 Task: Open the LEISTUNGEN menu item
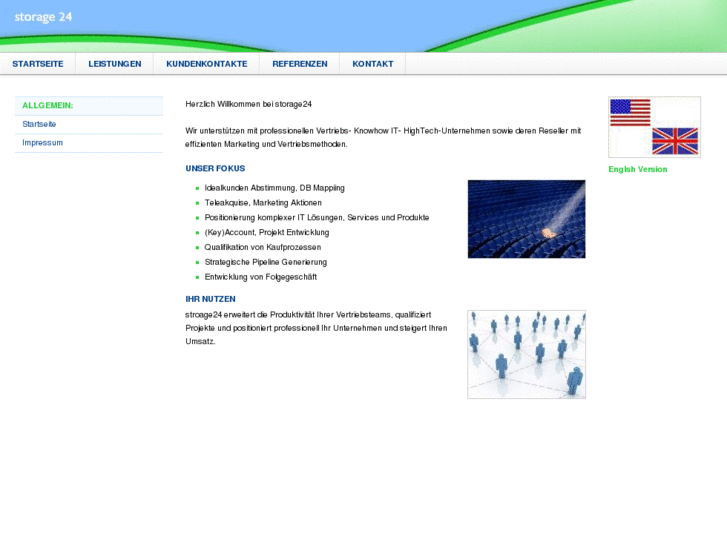click(x=115, y=64)
